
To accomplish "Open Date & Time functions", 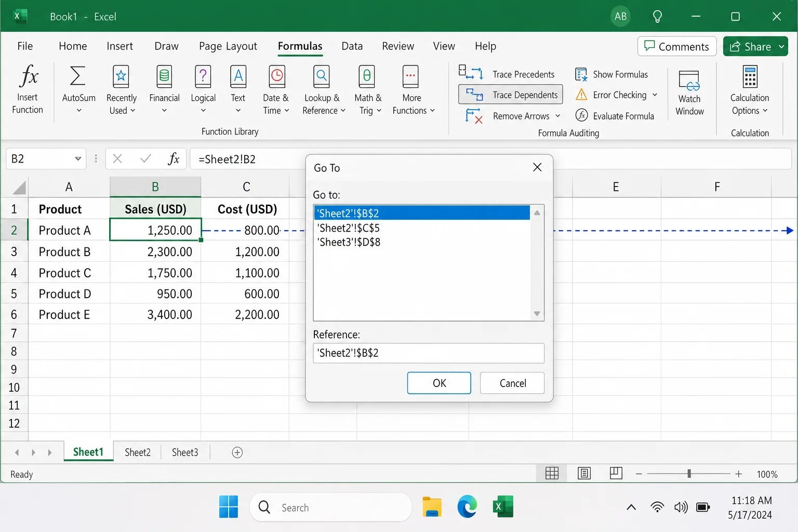I will point(276,89).
